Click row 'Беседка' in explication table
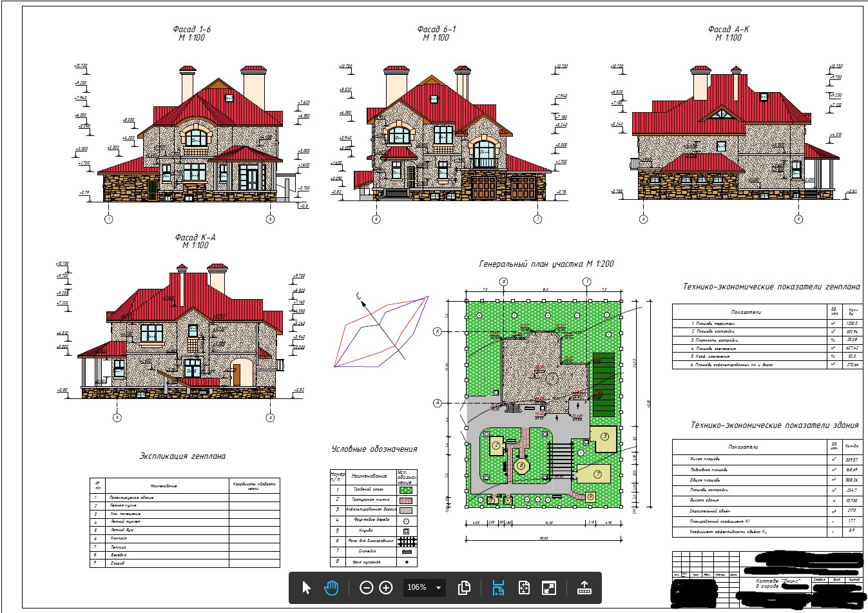Screen dimensions: 868x613 coord(185,555)
